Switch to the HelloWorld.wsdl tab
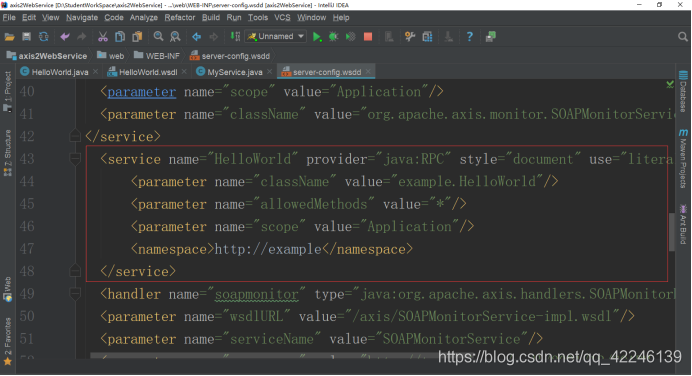 pyautogui.click(x=148, y=72)
